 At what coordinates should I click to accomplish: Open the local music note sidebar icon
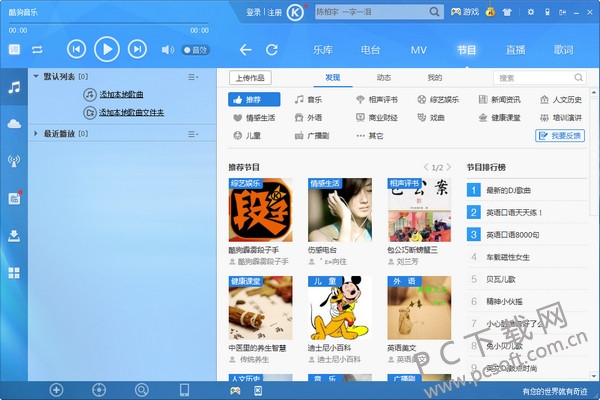point(14,87)
